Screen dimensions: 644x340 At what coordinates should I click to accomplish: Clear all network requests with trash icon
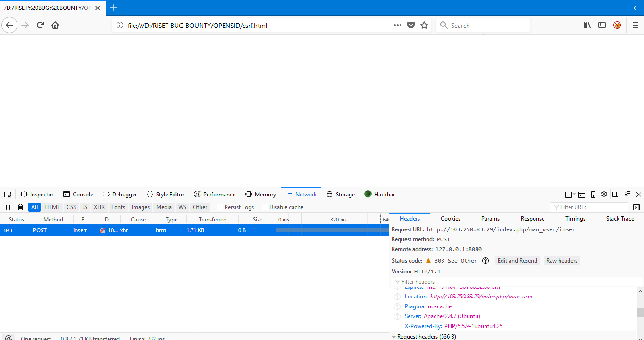point(20,207)
